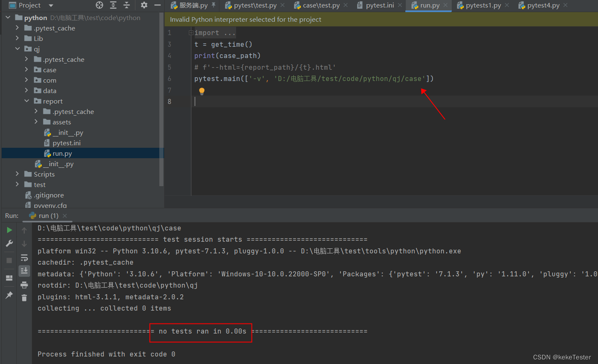The width and height of the screenshot is (598, 364).
Task: Switch to pytests1.py editor tab
Action: click(x=482, y=5)
